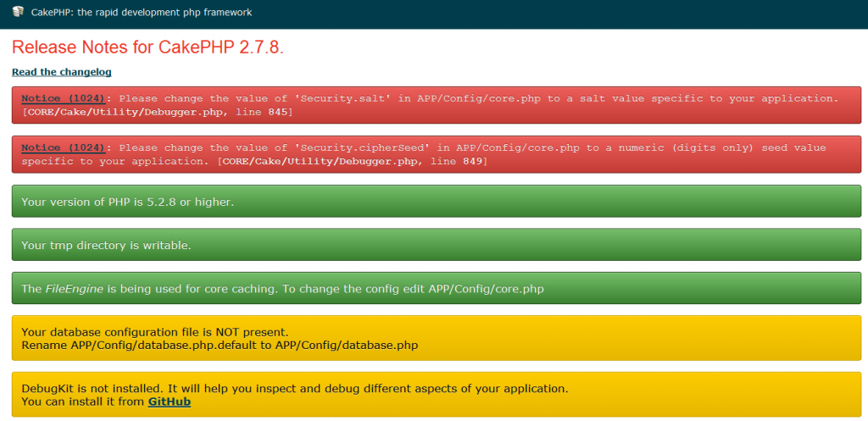Open the GitHub link for DebugKit
This screenshot has height=421, width=868.
[x=170, y=402]
